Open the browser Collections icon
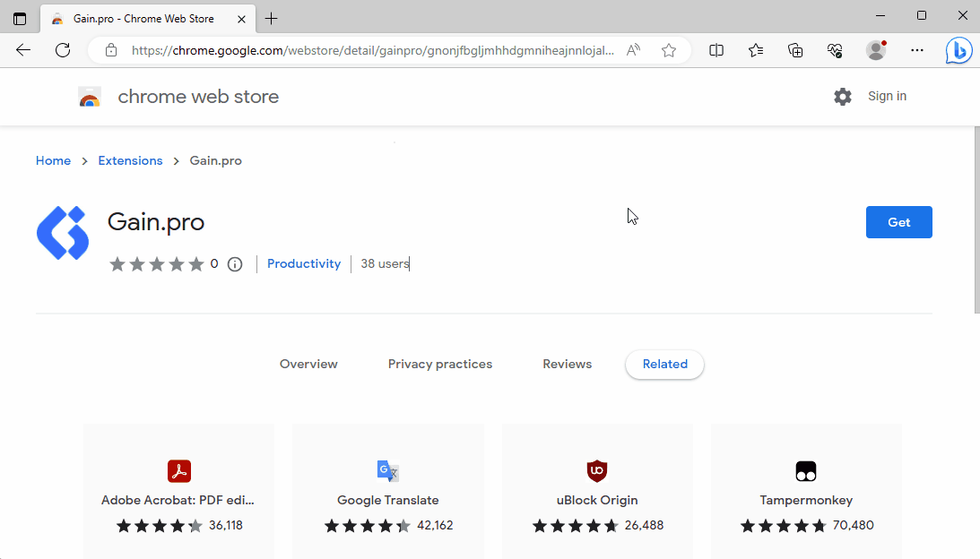This screenshot has width=980, height=559. tap(795, 50)
